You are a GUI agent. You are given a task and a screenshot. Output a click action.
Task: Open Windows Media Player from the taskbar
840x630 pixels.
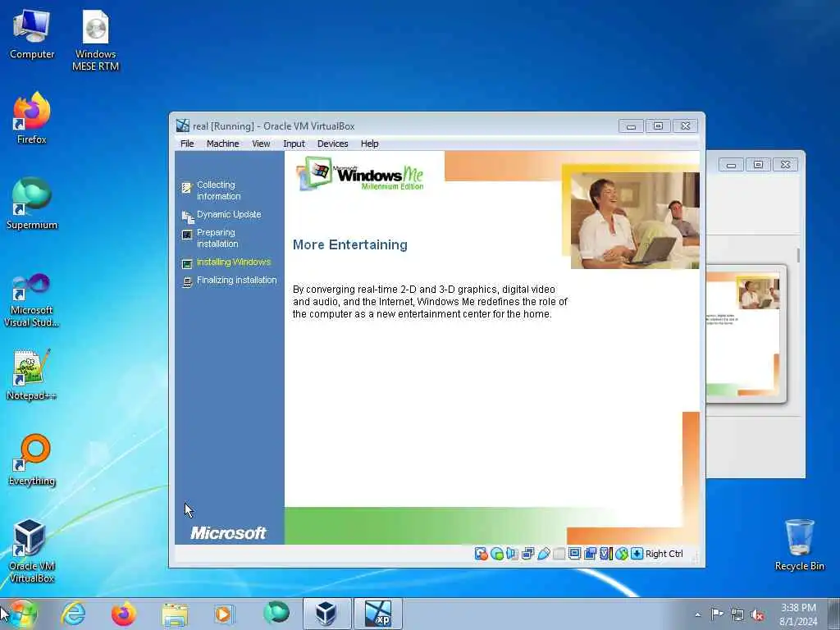(x=224, y=614)
